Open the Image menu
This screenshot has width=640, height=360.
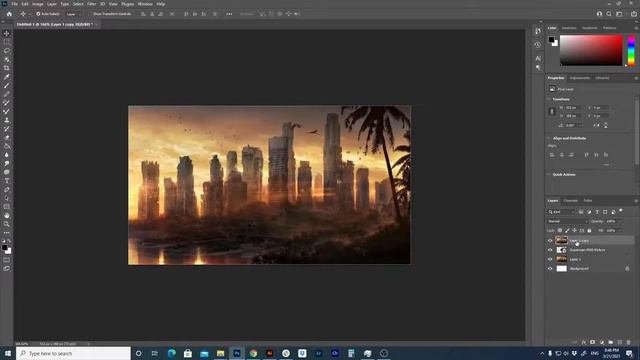tap(38, 4)
